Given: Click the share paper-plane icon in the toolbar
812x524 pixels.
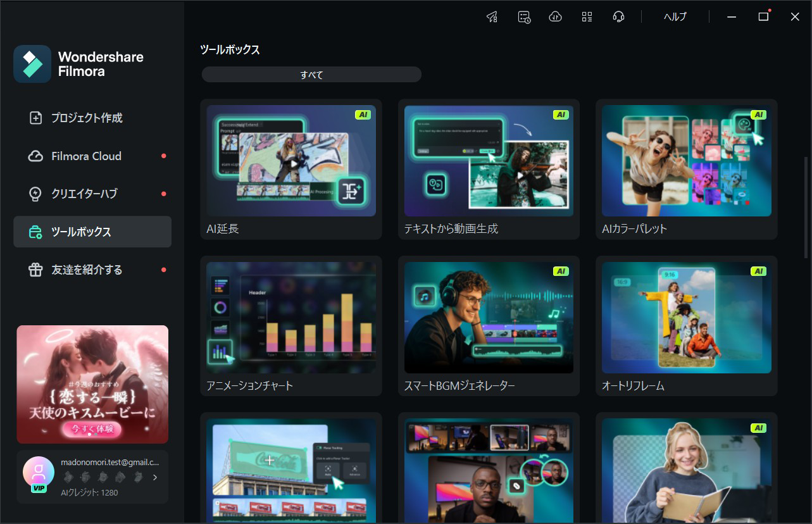Looking at the screenshot, I should point(492,16).
